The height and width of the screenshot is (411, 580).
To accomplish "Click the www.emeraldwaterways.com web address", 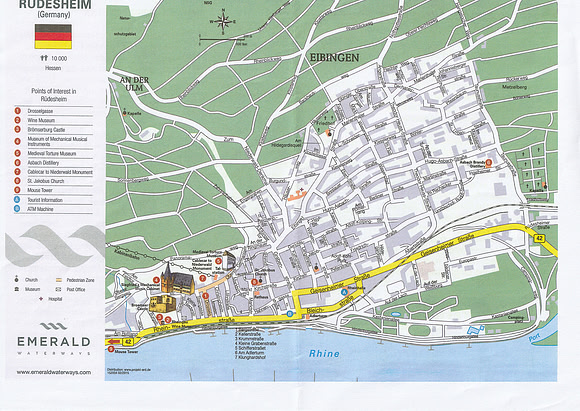I will point(54,372).
